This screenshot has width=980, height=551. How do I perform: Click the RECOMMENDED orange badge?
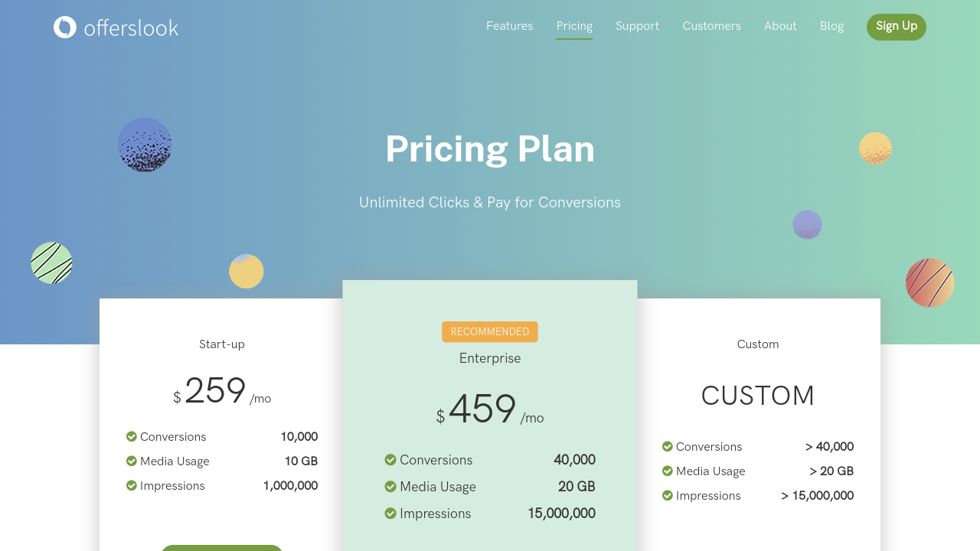click(490, 332)
